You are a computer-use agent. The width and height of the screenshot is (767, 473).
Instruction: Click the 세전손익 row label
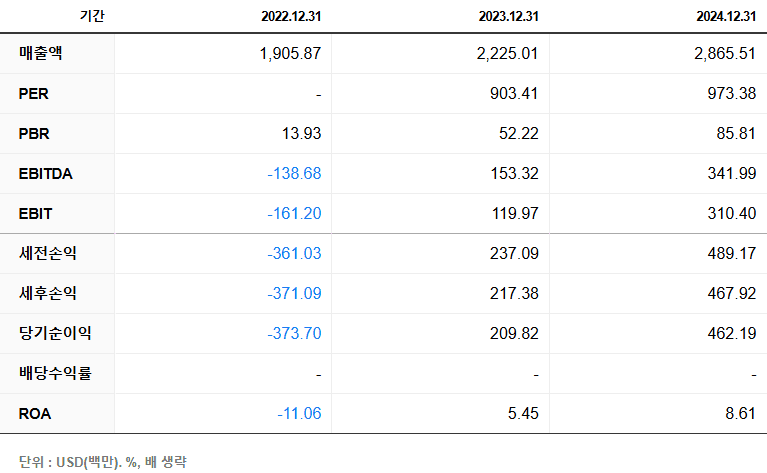[x=48, y=253]
